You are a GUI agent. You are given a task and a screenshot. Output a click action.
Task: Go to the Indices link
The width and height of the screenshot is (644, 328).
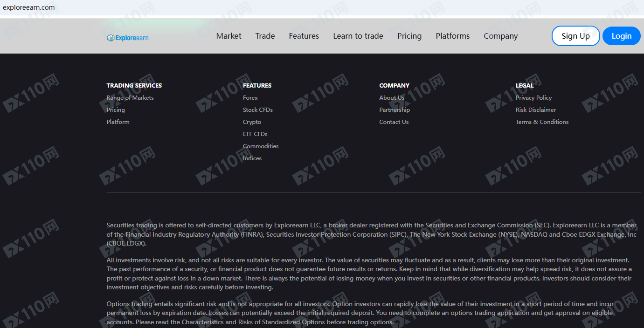pyautogui.click(x=252, y=158)
